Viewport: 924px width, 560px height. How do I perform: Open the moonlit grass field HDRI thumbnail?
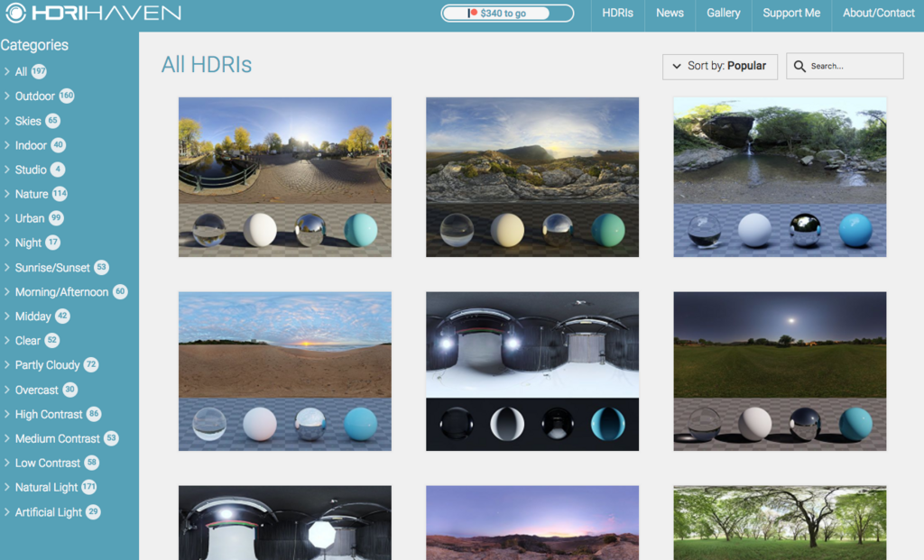(780, 371)
